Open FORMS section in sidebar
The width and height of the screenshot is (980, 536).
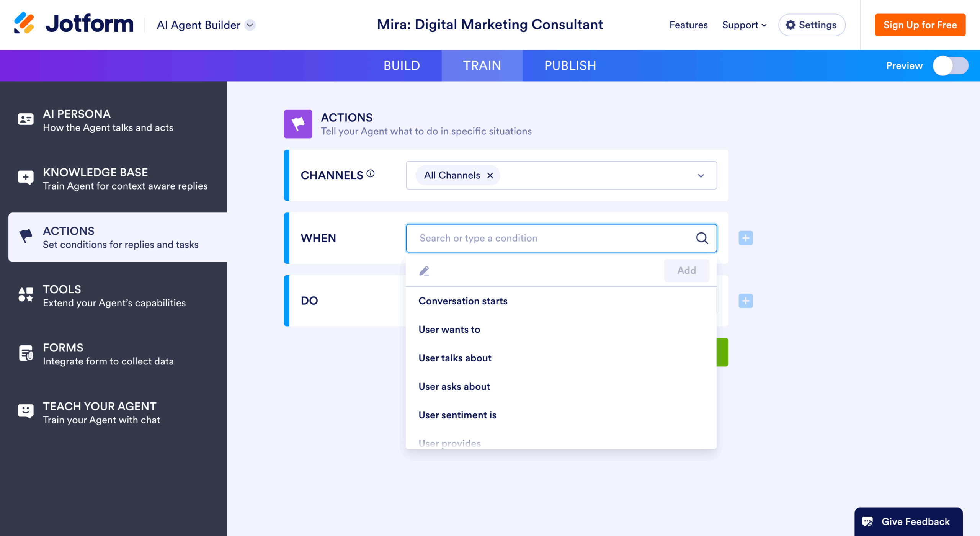(x=113, y=354)
